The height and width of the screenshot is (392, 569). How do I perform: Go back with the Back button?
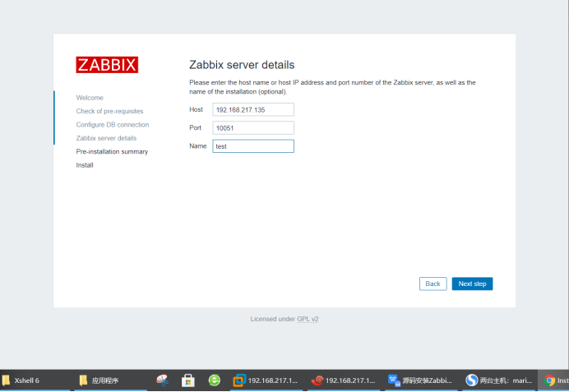click(x=433, y=284)
